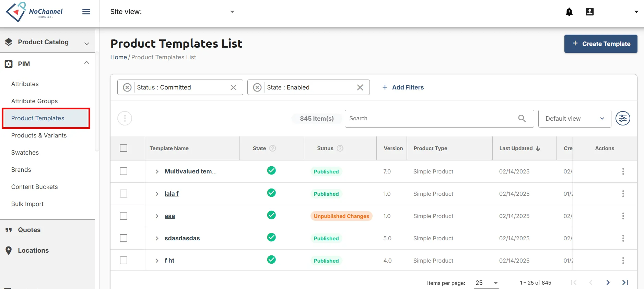644x289 pixels.
Task: Open the aaa template link
Action: (x=170, y=216)
